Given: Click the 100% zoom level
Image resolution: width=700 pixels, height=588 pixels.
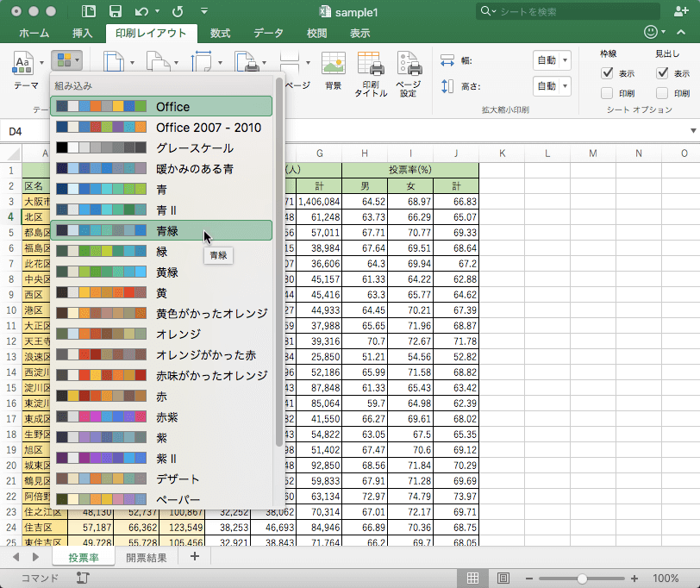Looking at the screenshot, I should [x=666, y=579].
